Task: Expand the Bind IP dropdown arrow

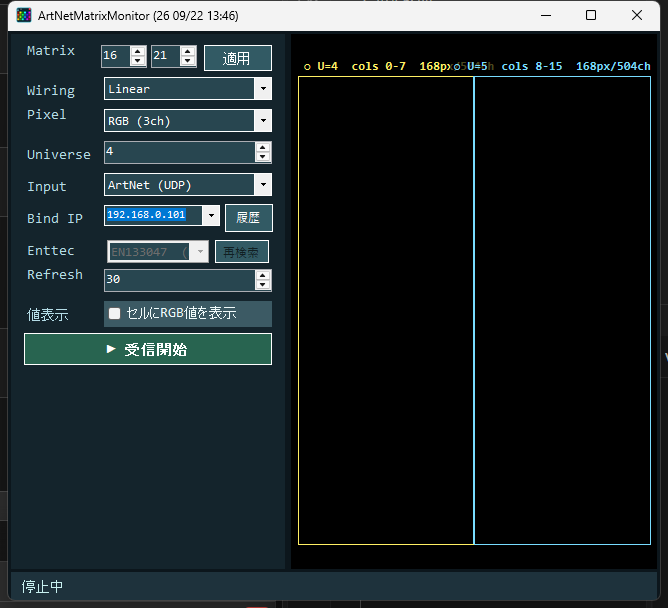Action: pos(211,215)
